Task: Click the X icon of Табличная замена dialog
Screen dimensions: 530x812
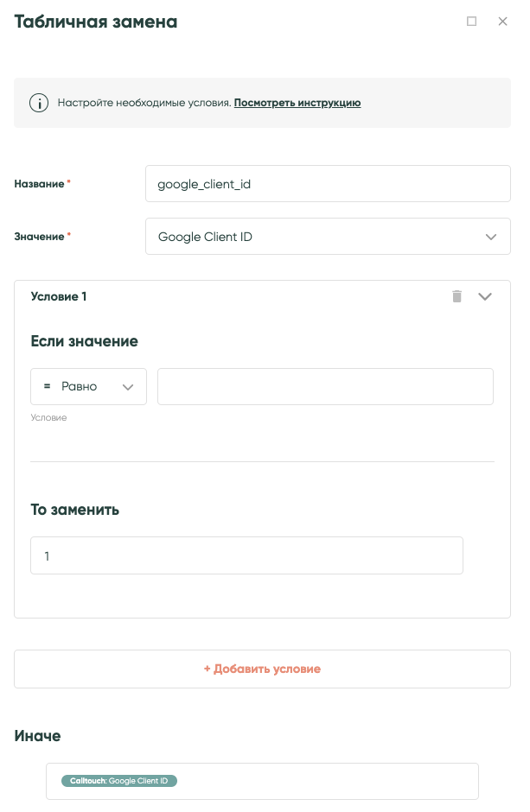Action: coord(503,22)
